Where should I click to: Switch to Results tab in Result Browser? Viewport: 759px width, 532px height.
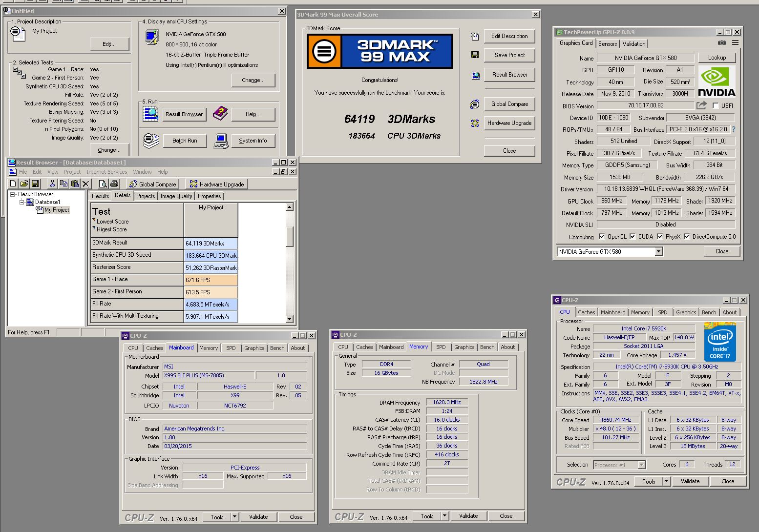click(x=101, y=196)
